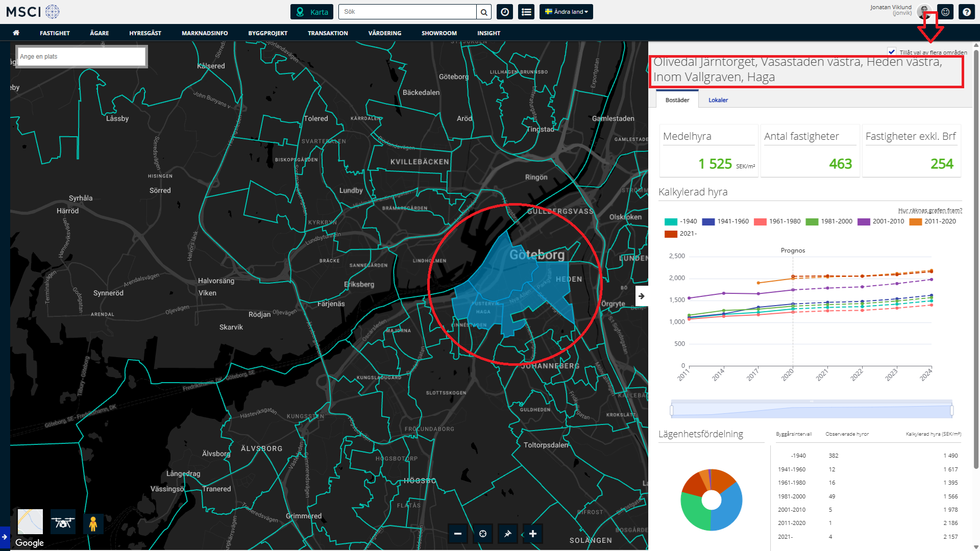Expand the left sidebar arrow
The width and height of the screenshot is (980, 551).
5,537
